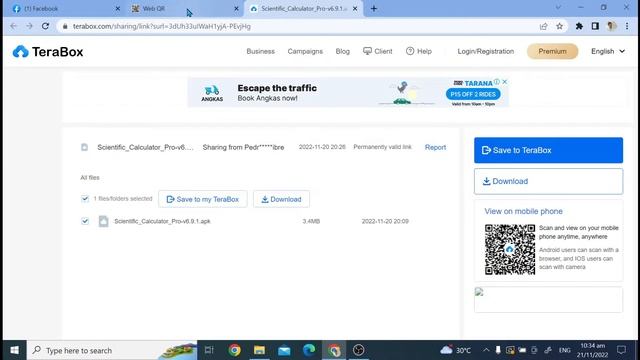This screenshot has width=640, height=360.
Task: Close the Facebook tab
Action: coord(118,9)
